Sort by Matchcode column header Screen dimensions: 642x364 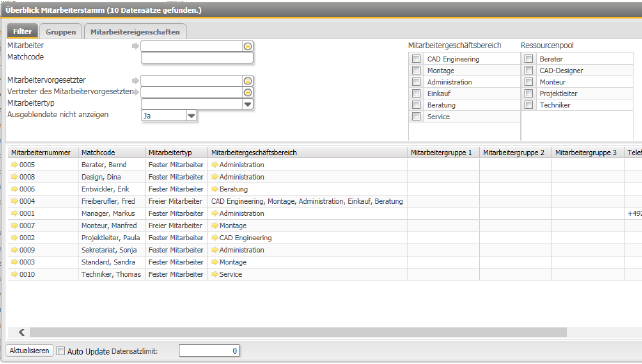(x=112, y=152)
